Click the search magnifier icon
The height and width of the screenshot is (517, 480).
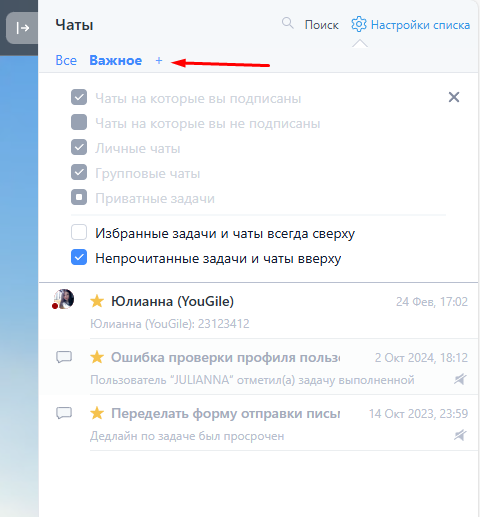coord(288,23)
